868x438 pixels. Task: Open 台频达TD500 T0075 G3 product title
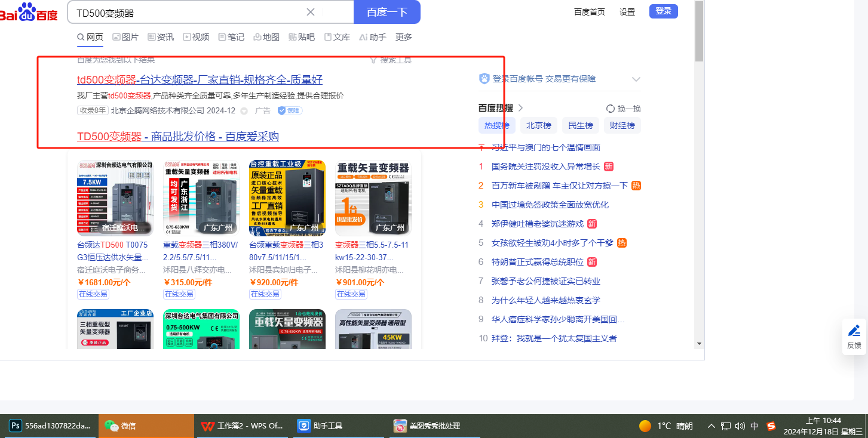[114, 251]
